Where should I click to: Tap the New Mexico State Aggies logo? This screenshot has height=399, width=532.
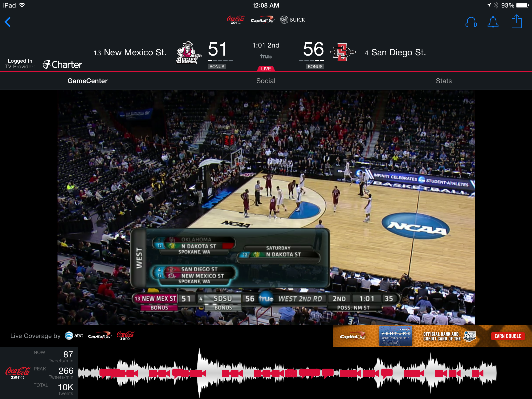tap(188, 53)
